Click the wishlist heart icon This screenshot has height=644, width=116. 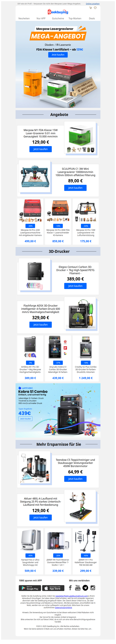pyautogui.click(x=95, y=8)
